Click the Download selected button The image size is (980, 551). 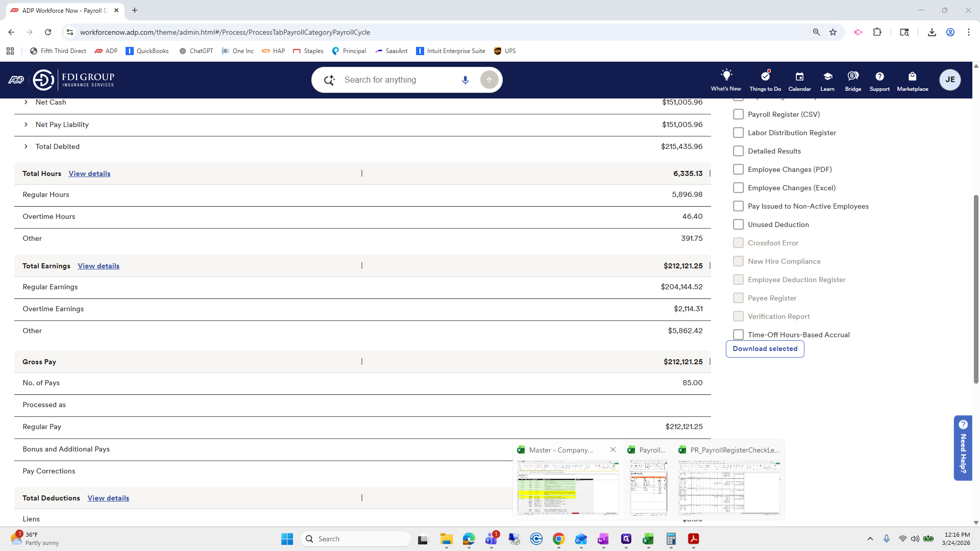[765, 349]
